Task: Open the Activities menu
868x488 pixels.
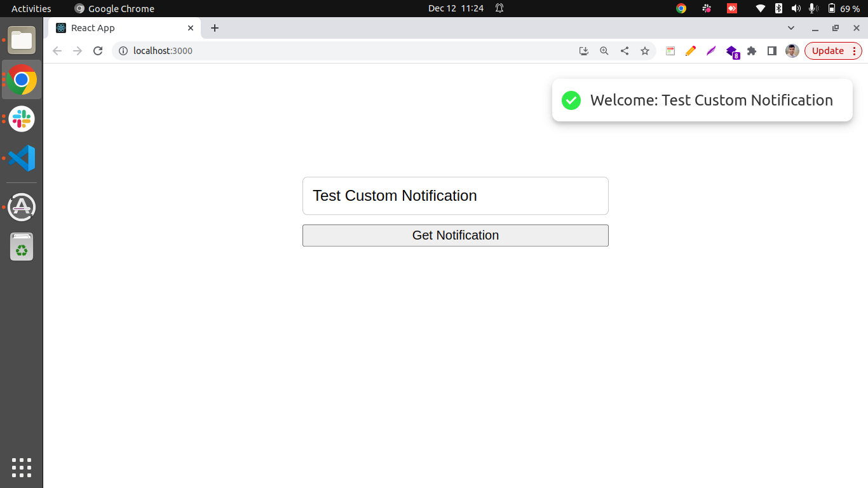Action: coord(31,8)
